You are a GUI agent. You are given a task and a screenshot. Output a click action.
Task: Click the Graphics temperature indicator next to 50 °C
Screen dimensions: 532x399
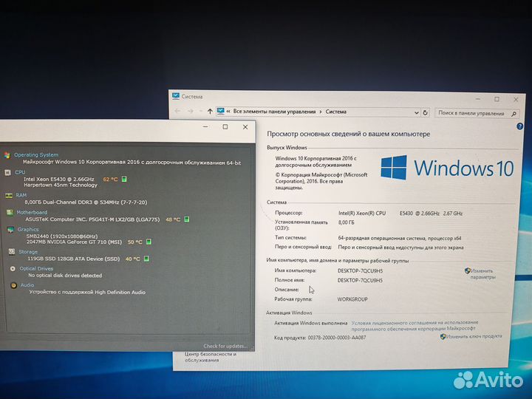(149, 242)
